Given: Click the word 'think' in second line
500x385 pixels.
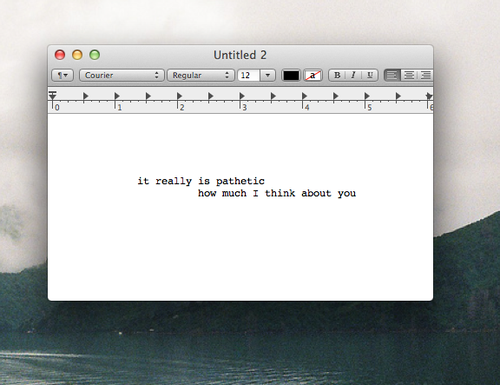Looking at the screenshot, I should point(280,193).
